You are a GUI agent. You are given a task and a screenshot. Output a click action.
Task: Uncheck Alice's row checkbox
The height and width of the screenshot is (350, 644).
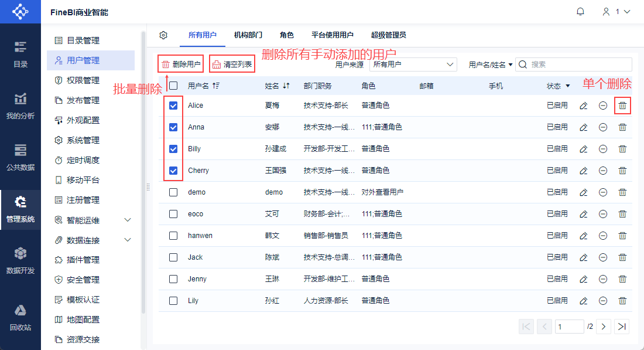pos(173,106)
